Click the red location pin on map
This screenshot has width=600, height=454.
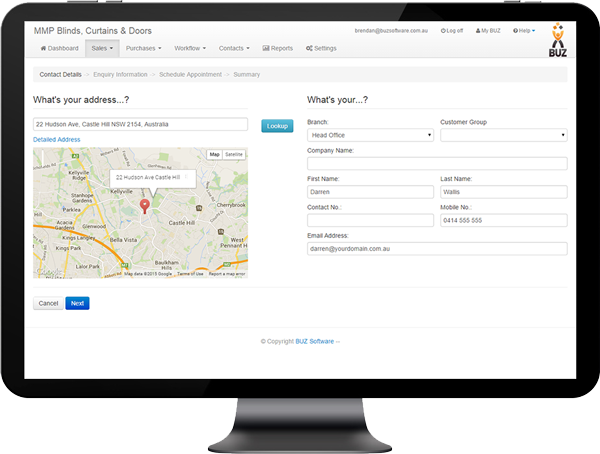[x=144, y=206]
